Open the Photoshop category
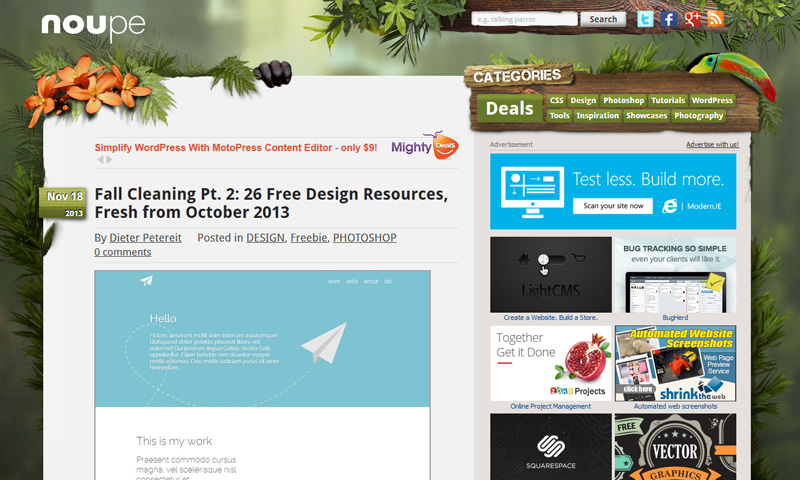Image resolution: width=800 pixels, height=480 pixels. 623,100
